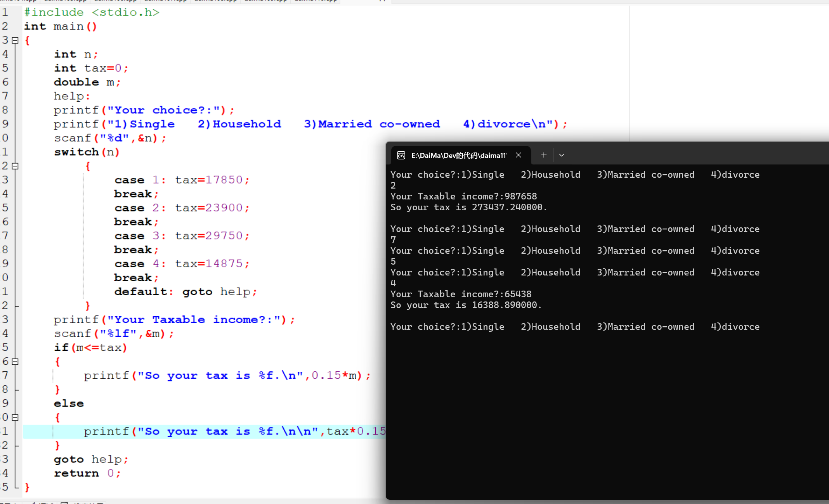Click the 'default: goto help;' line
Screen dimensions: 829x504
click(186, 292)
